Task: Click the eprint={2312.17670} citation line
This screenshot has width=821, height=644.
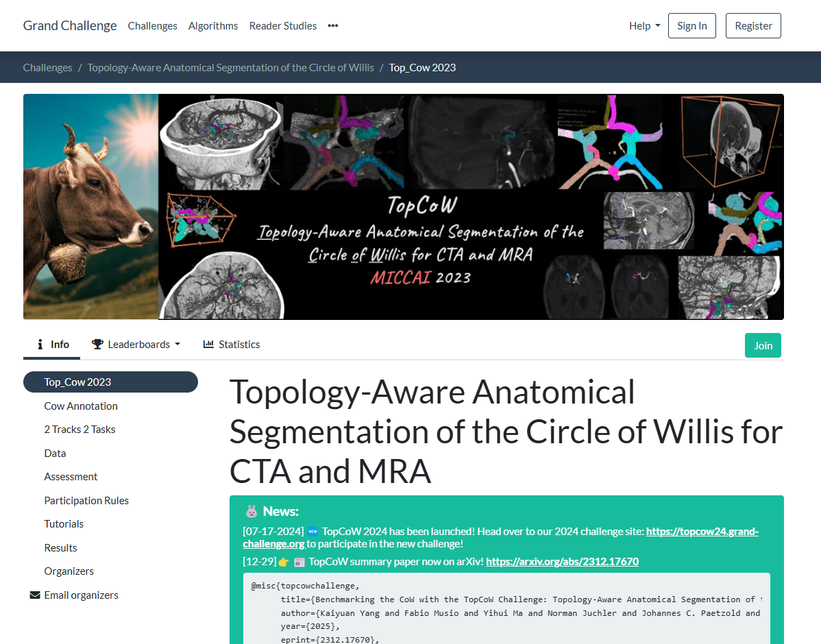Action: 330,640
